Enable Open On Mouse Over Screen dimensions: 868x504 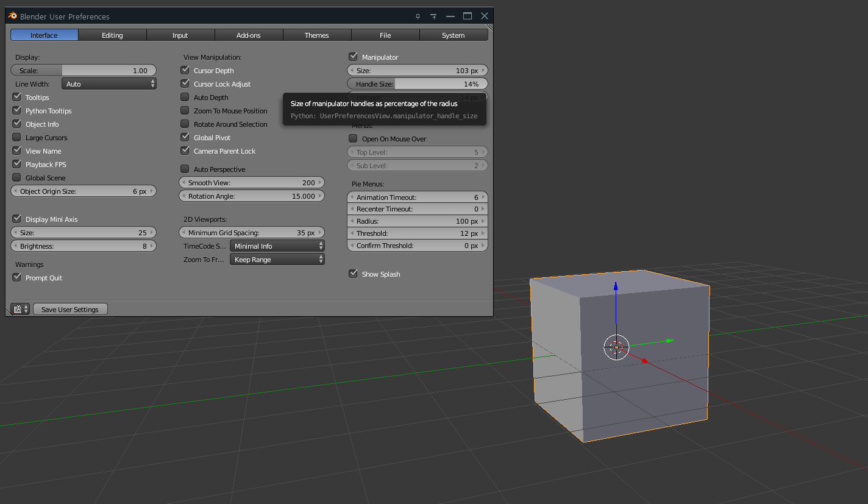tap(353, 139)
